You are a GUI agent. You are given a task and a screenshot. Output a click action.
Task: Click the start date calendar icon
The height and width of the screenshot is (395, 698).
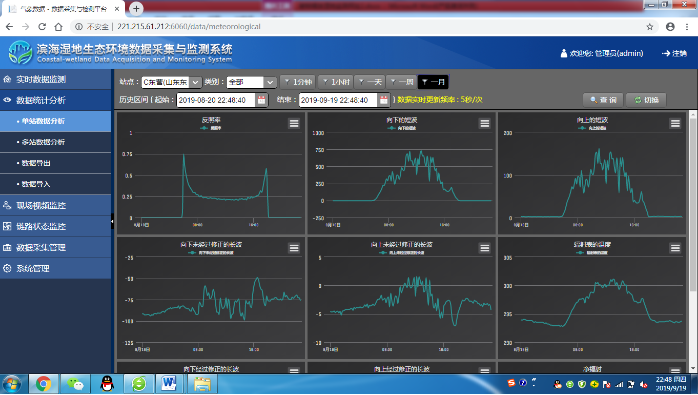point(261,100)
